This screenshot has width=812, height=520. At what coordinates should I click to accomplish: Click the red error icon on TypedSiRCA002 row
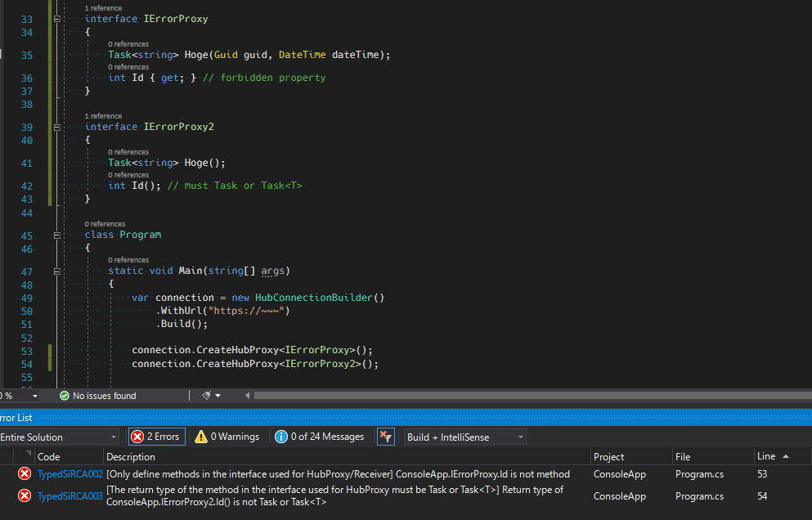tap(23, 473)
